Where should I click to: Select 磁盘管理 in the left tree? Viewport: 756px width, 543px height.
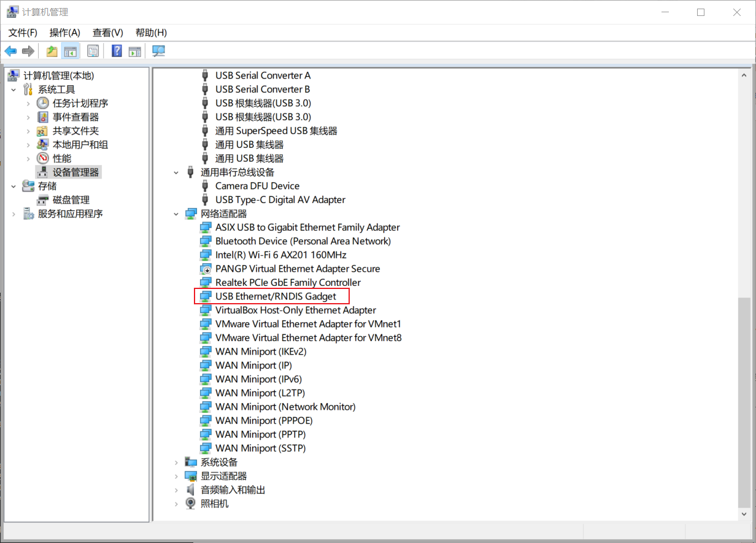(x=71, y=200)
